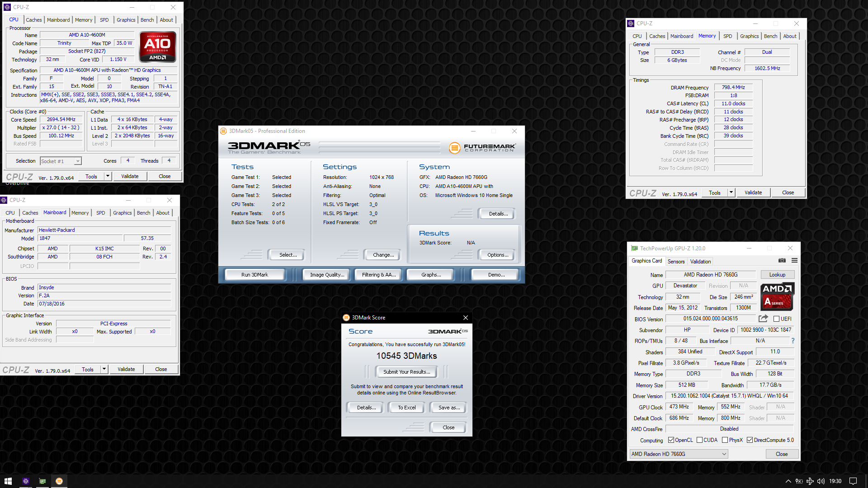The width and height of the screenshot is (868, 488).
Task: Open the Validation tab in GPU-Z
Action: 700,262
